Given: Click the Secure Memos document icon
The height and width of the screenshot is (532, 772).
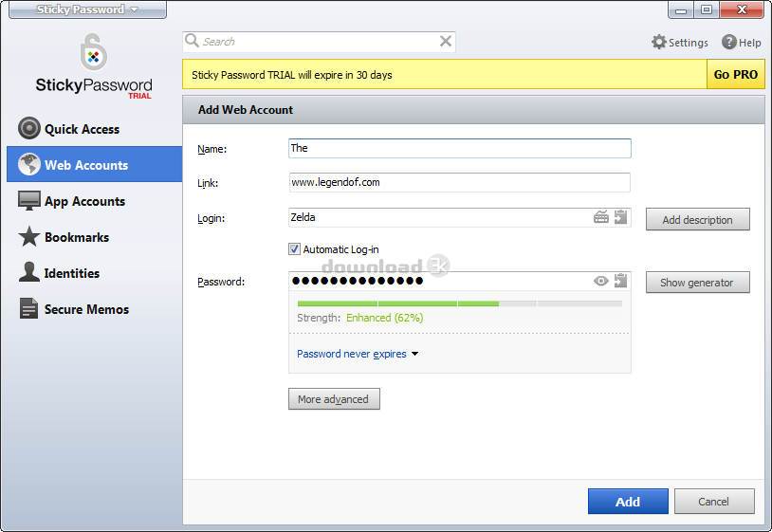Looking at the screenshot, I should (x=29, y=308).
